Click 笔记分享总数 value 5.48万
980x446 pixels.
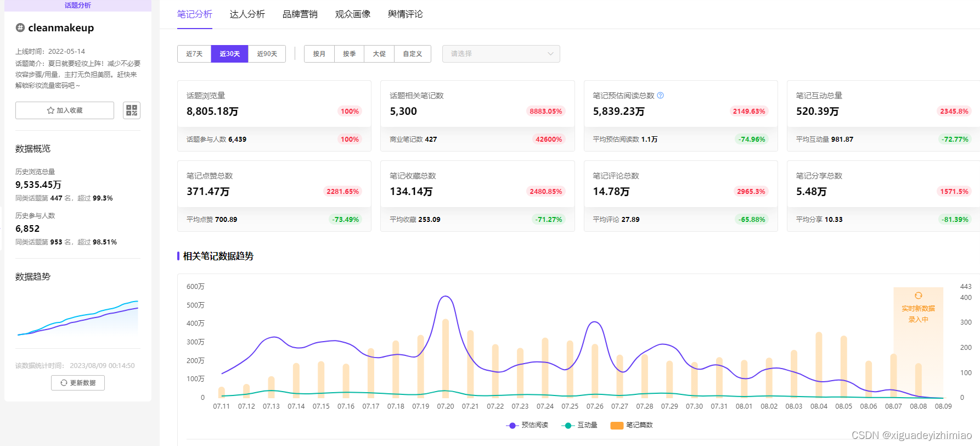coord(812,192)
